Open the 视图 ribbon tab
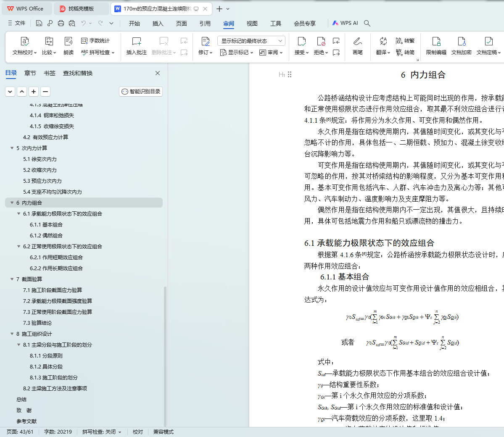The width and height of the screenshot is (504, 437). tap(252, 24)
